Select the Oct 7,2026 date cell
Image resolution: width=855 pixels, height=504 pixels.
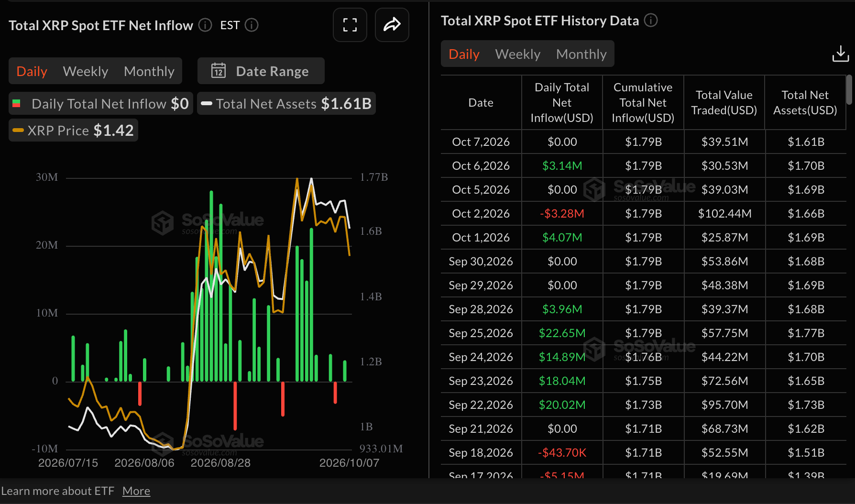[481, 142]
